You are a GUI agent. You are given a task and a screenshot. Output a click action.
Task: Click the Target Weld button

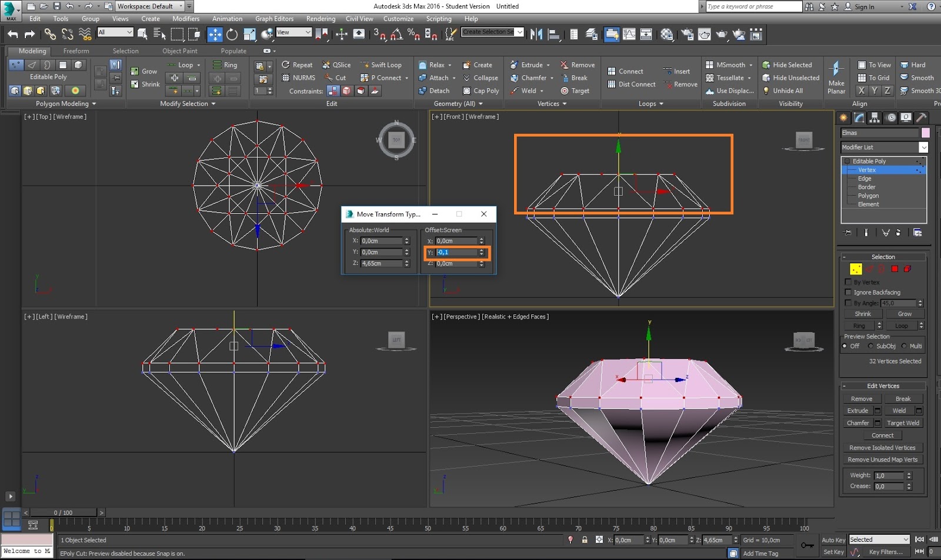[x=903, y=423]
